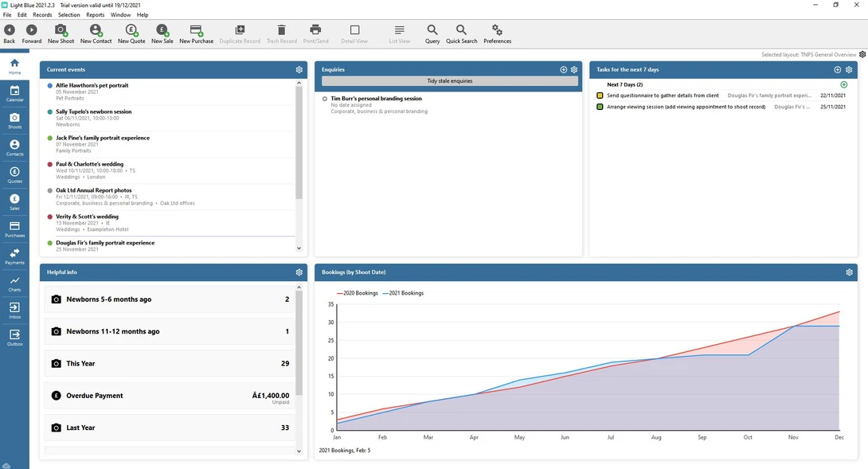
Task: Switch to Detail View
Action: (x=354, y=33)
